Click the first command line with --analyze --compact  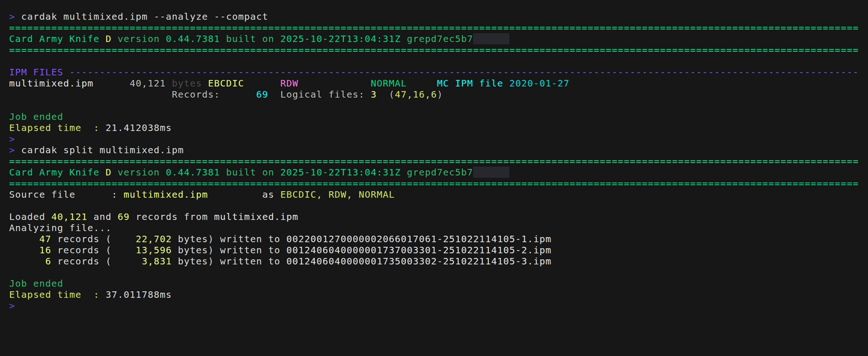(144, 17)
